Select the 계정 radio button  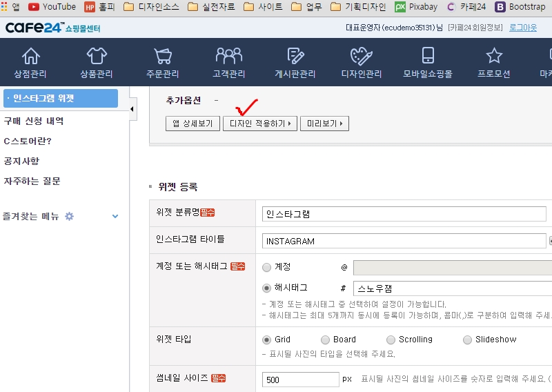267,266
